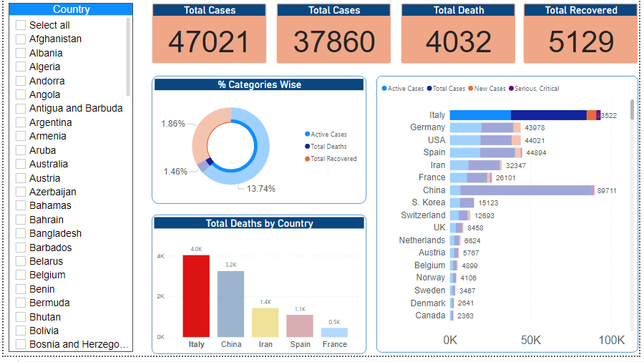Enable the Azerbaijan checkbox
The height and width of the screenshot is (362, 644).
[21, 192]
